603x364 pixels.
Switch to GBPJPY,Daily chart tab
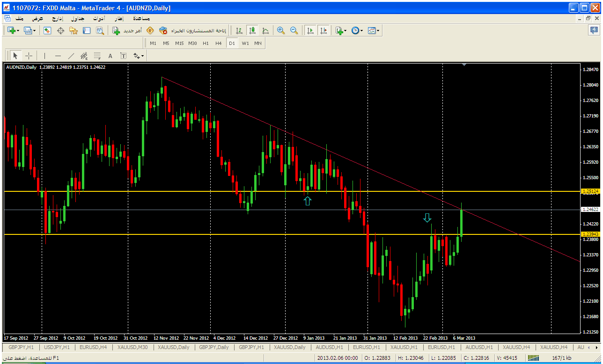214,347
